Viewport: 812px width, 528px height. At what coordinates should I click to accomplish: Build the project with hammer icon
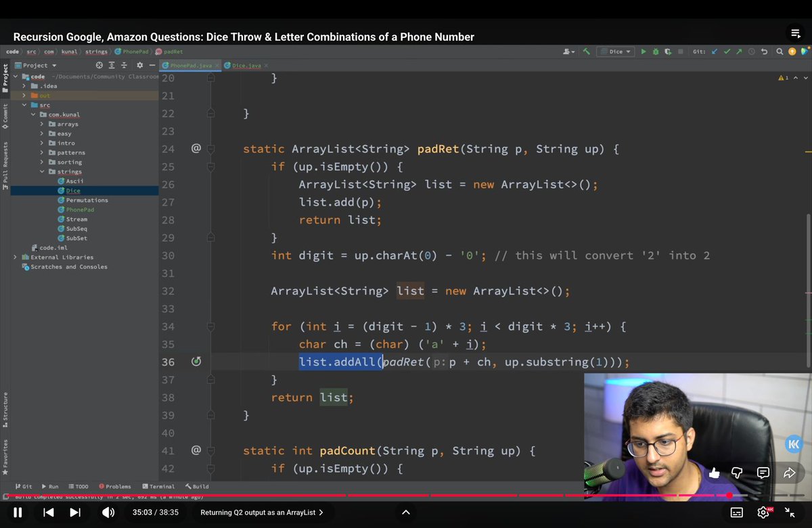(x=587, y=51)
